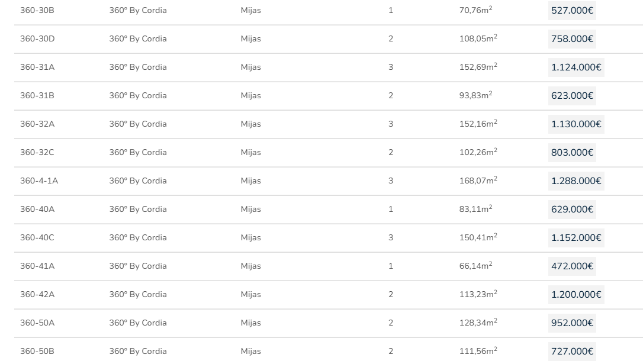This screenshot has width=643, height=364.
Task: Select the 1.124.000€ price for 360-31A
Action: 576,67
